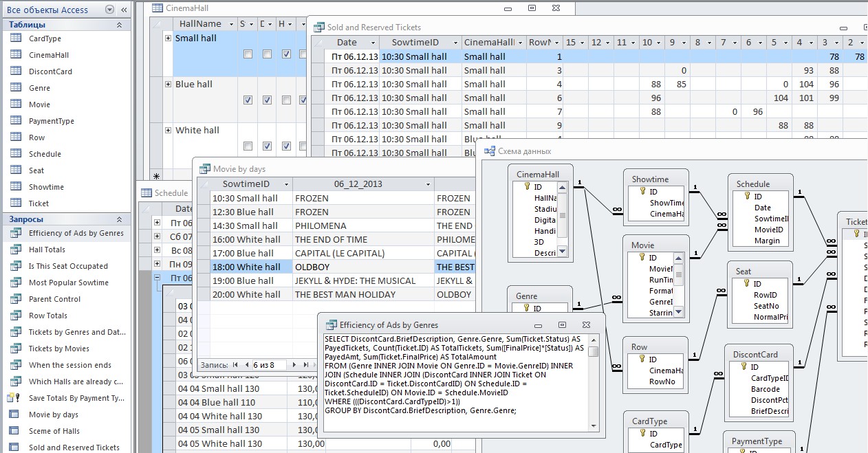This screenshot has height=453, width=868.
Task: Collapse the Таблицы group in navigation pane
Action: point(119,25)
